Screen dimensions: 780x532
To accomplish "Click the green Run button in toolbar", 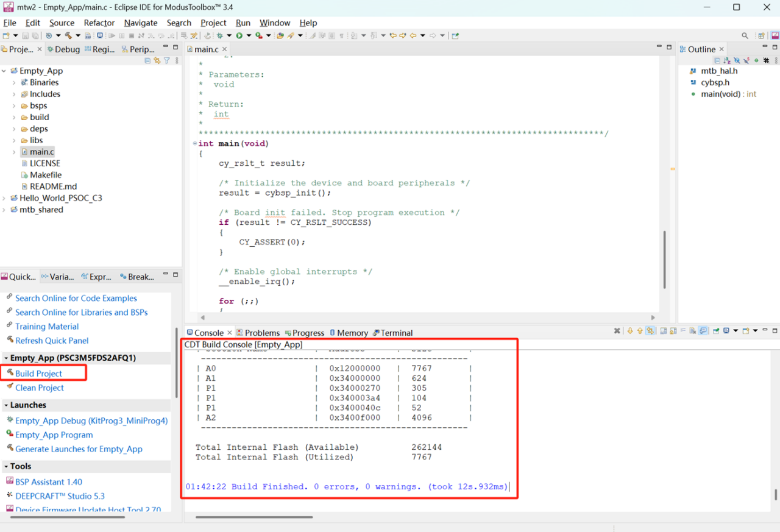I will (x=239, y=36).
